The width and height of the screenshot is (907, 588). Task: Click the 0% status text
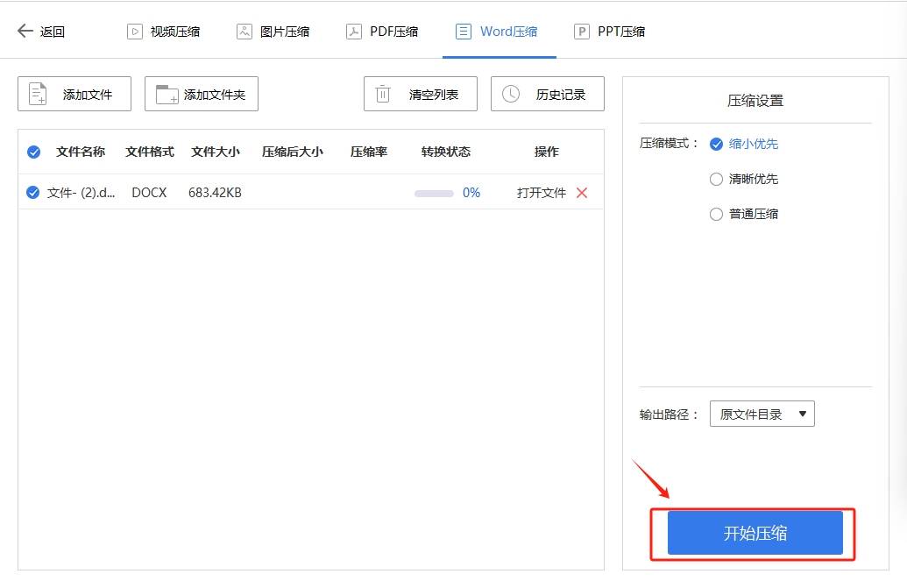[x=471, y=193]
